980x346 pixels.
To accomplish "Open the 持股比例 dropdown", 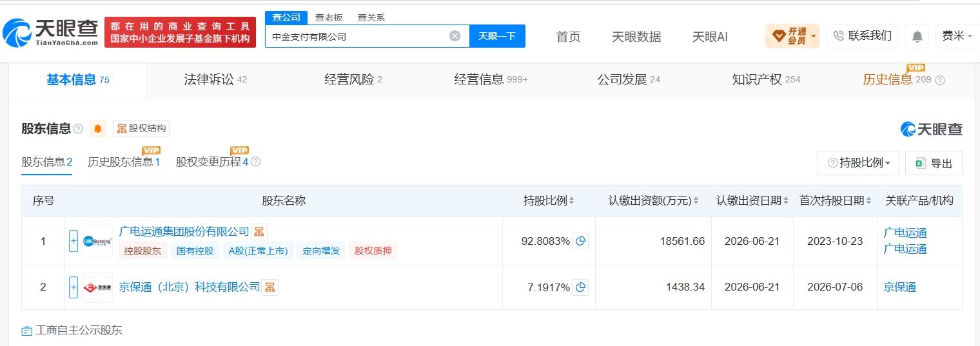I will coord(858,163).
